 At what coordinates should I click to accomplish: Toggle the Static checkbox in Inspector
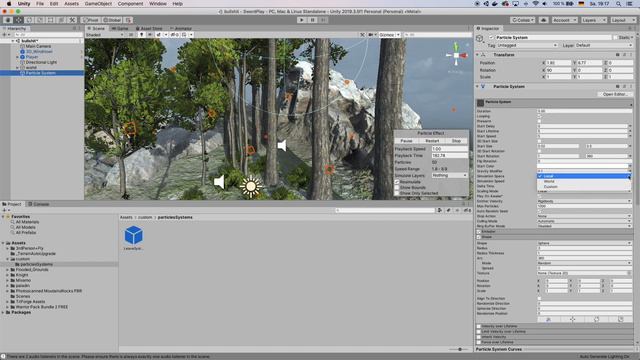click(x=616, y=38)
